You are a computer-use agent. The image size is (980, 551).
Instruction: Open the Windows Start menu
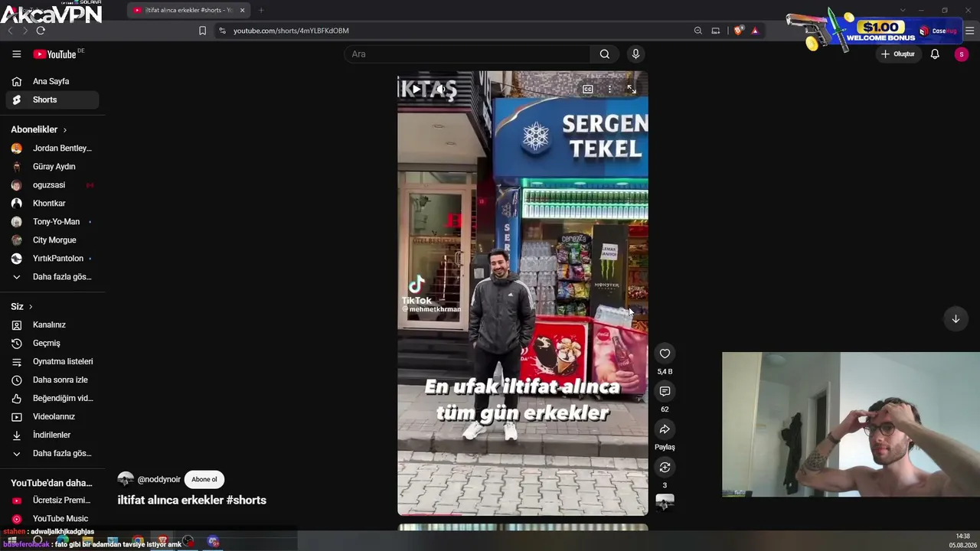click(11, 542)
